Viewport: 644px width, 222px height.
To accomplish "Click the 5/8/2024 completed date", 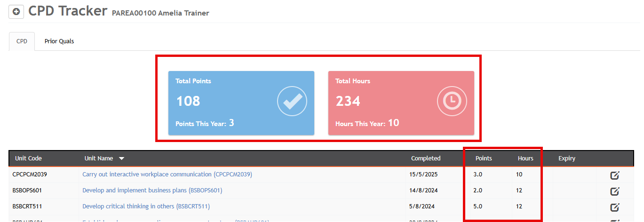I will click(422, 206).
